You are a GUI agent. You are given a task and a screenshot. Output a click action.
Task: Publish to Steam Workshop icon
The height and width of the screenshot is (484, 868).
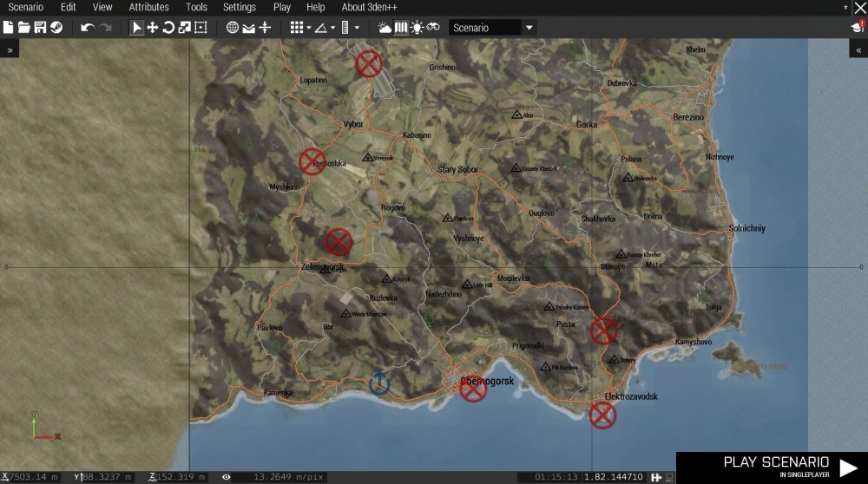click(56, 28)
